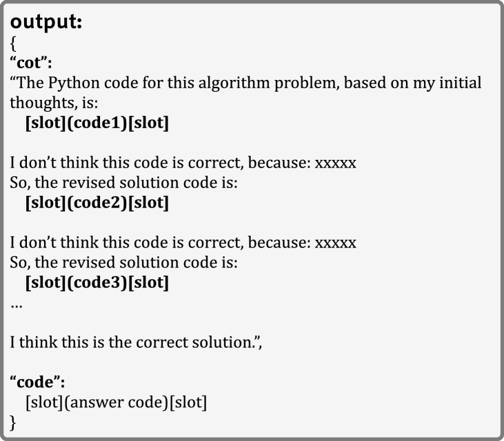Click "I think this is the correct solution." line

[x=137, y=342]
